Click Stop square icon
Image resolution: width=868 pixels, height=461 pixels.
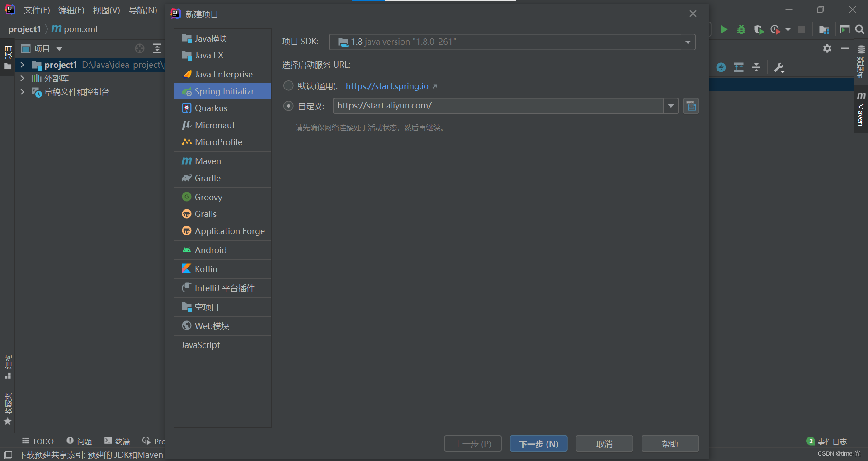point(802,29)
